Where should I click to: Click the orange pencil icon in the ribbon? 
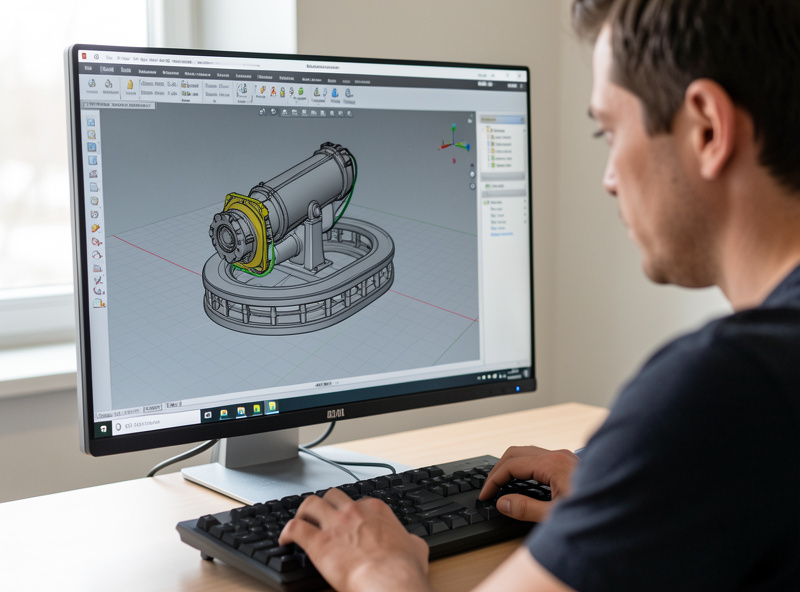tap(263, 90)
